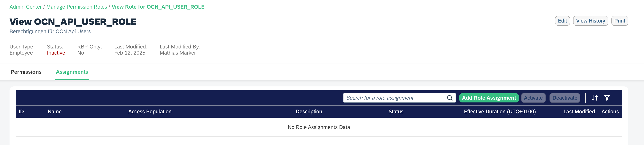
Task: Go to Admin Center breadcrumb
Action: click(x=26, y=7)
